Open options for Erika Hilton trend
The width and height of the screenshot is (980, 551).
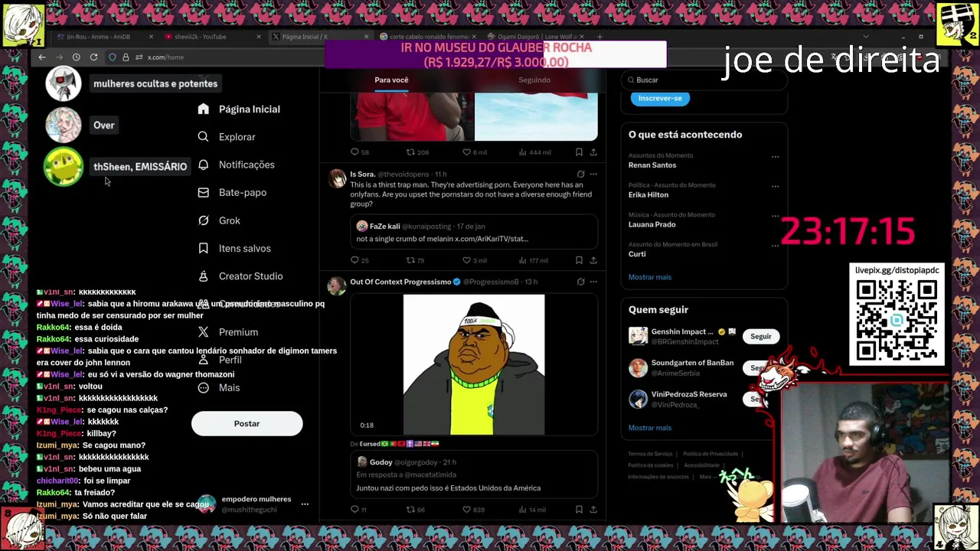pyautogui.click(x=775, y=186)
